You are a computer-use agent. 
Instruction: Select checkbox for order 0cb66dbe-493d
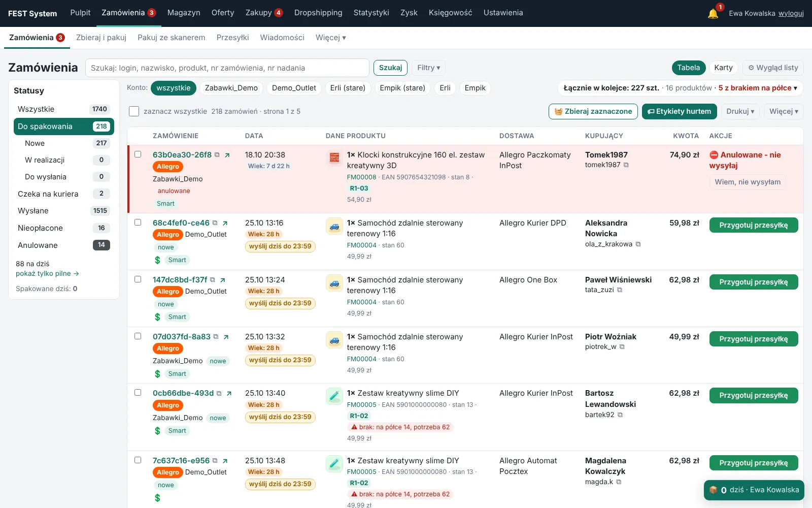[138, 392]
